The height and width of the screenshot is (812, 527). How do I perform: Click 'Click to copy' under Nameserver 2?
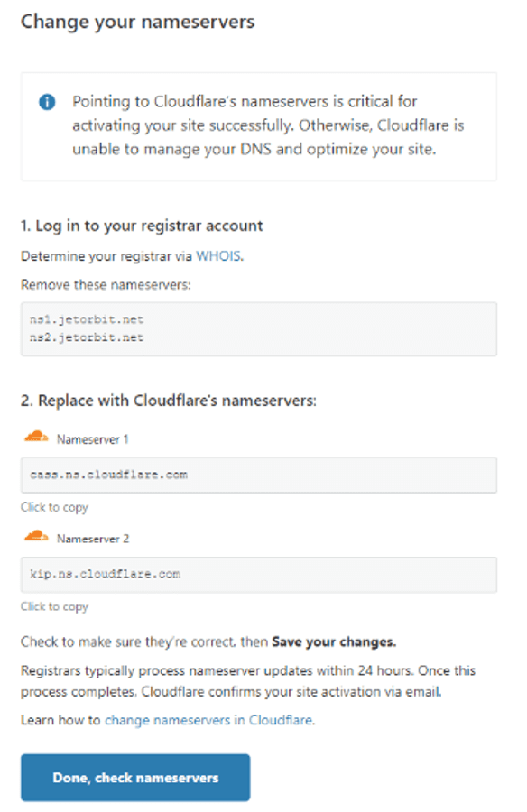54,606
